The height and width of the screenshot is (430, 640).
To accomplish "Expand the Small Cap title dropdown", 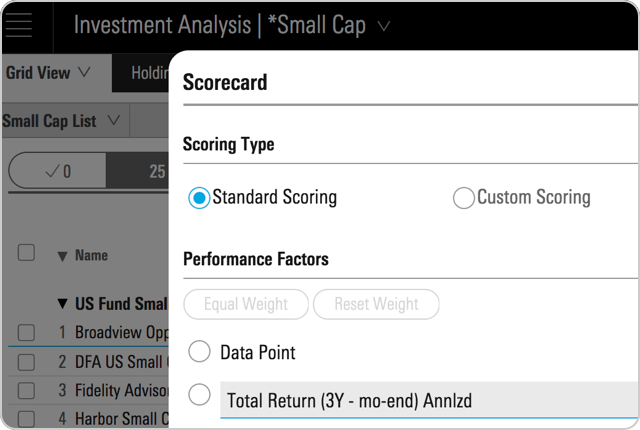I will (385, 26).
